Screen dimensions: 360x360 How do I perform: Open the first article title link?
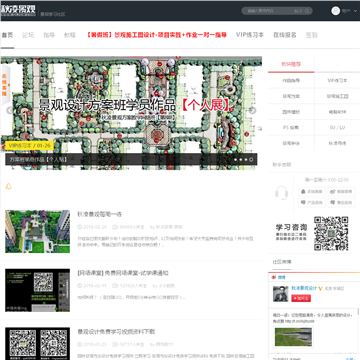point(99,214)
